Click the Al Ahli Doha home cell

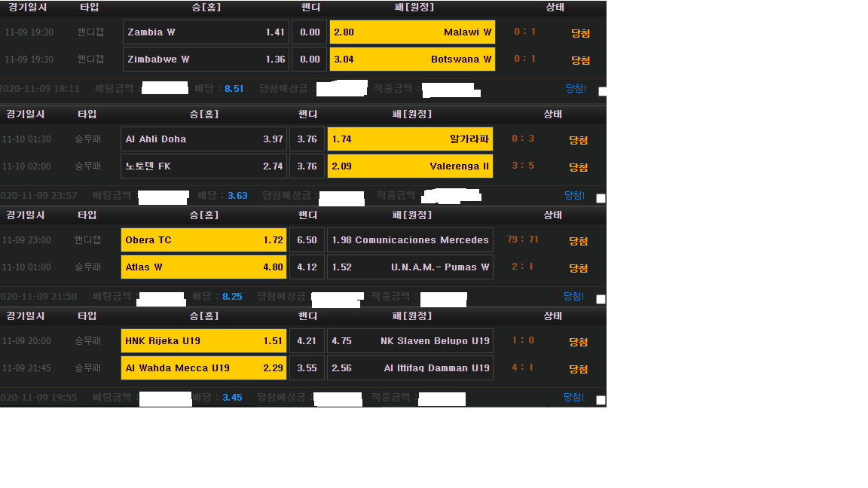click(x=203, y=139)
